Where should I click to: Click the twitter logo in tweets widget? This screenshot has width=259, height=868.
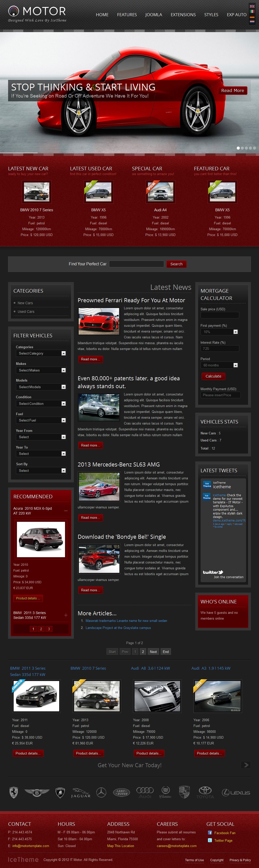tap(213, 572)
